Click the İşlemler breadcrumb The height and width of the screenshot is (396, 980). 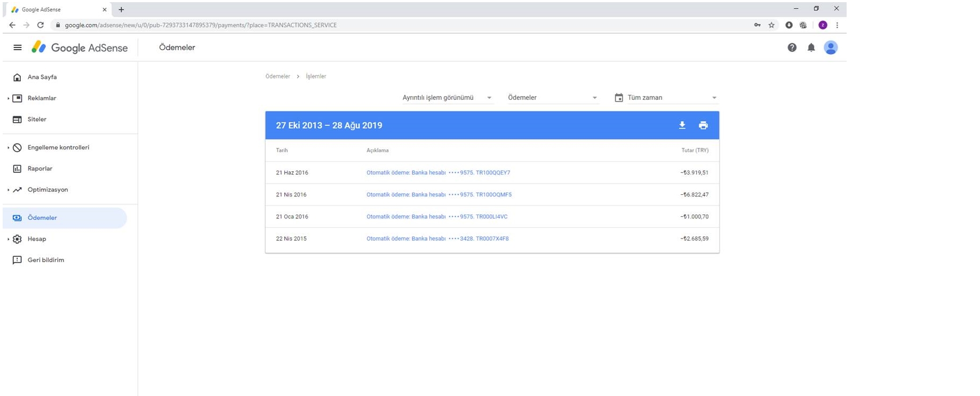pyautogui.click(x=316, y=76)
